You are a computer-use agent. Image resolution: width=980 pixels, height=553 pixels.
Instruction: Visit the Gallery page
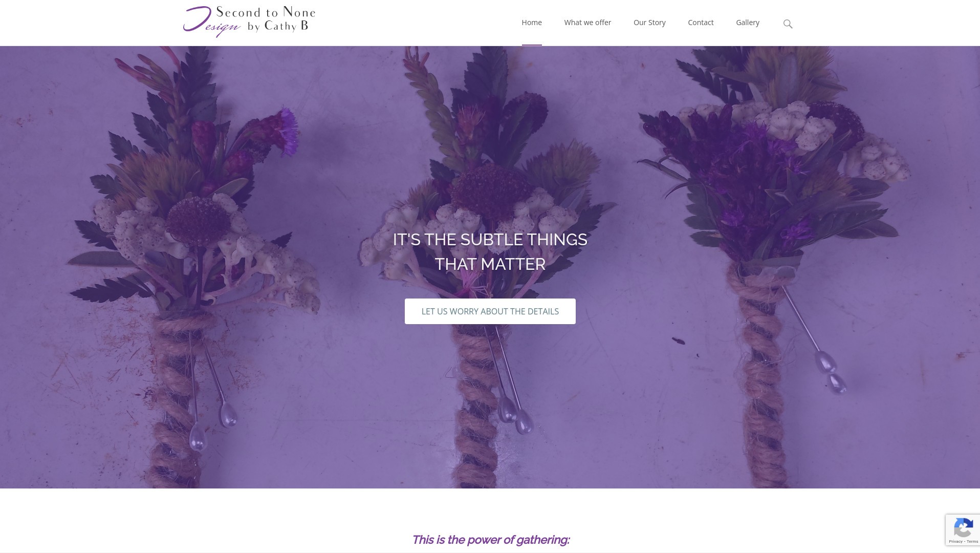tap(748, 23)
